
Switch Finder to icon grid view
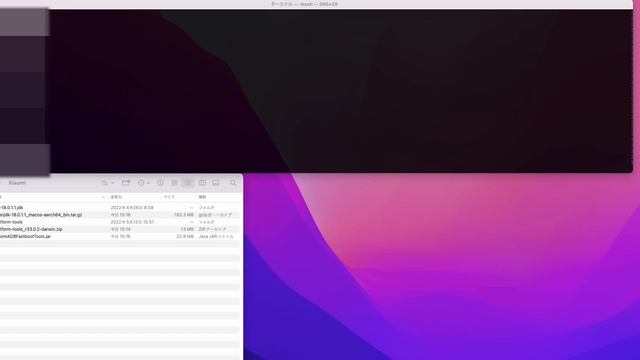tap(174, 183)
